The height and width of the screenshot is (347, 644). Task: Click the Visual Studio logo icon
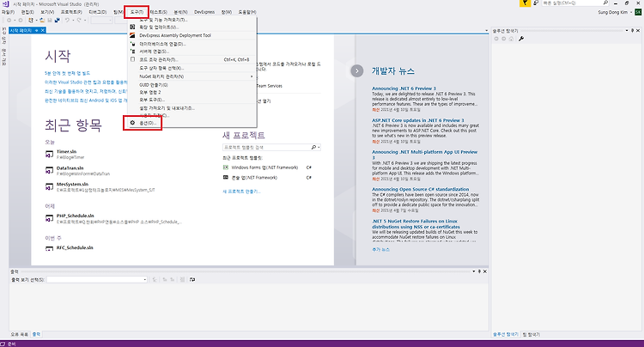pyautogui.click(x=5, y=3)
